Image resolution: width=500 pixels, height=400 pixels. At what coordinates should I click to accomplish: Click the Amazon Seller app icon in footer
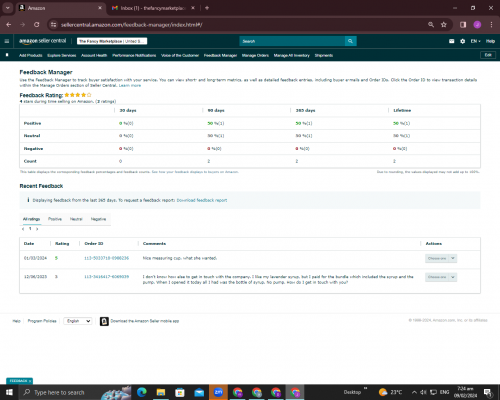point(104,321)
